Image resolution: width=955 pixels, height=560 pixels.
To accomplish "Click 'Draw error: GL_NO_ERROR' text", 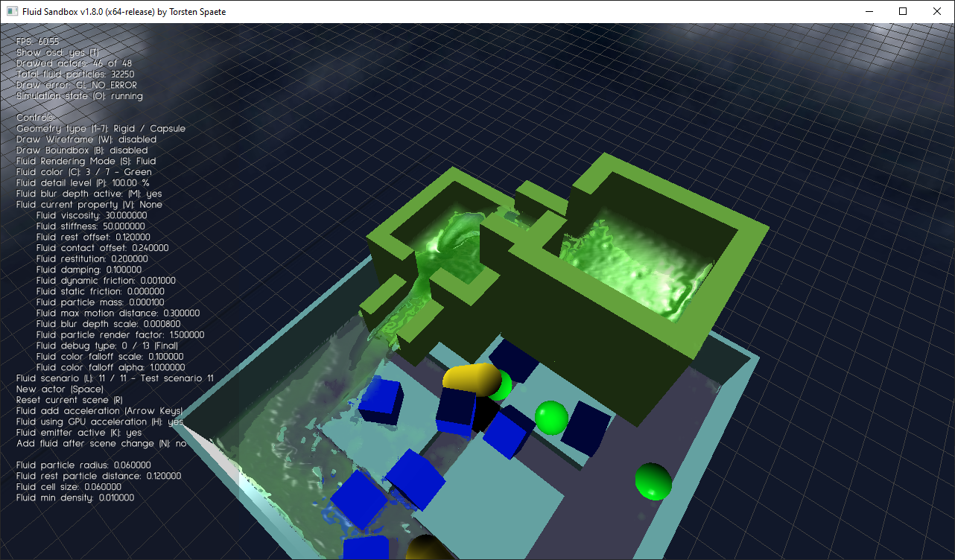I will point(77,85).
